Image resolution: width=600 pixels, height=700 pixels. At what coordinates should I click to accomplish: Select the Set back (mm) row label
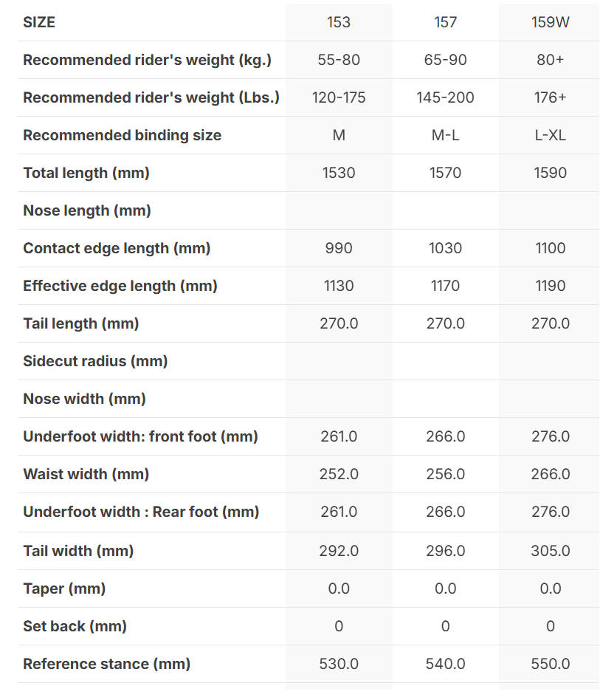[x=75, y=626]
